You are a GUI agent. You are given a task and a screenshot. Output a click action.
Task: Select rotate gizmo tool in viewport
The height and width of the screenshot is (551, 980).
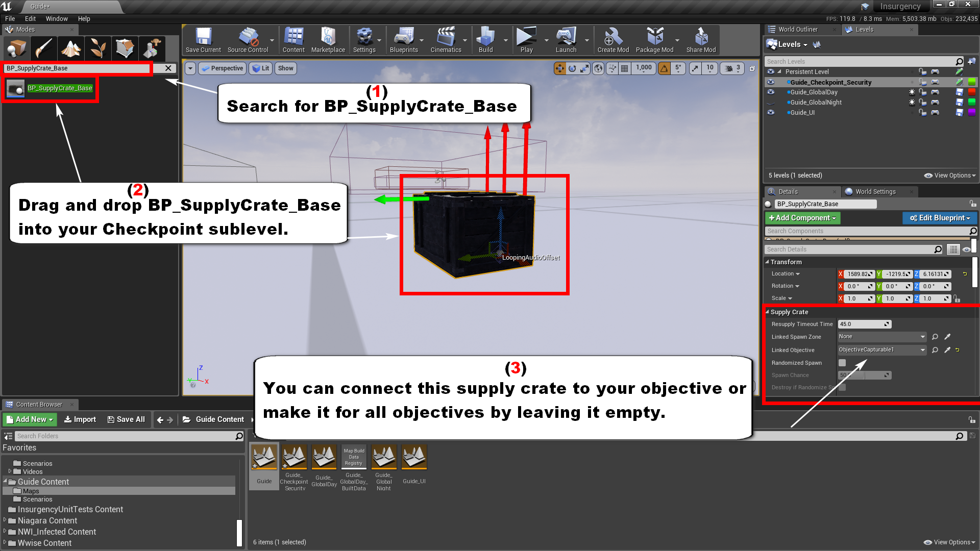pyautogui.click(x=572, y=68)
